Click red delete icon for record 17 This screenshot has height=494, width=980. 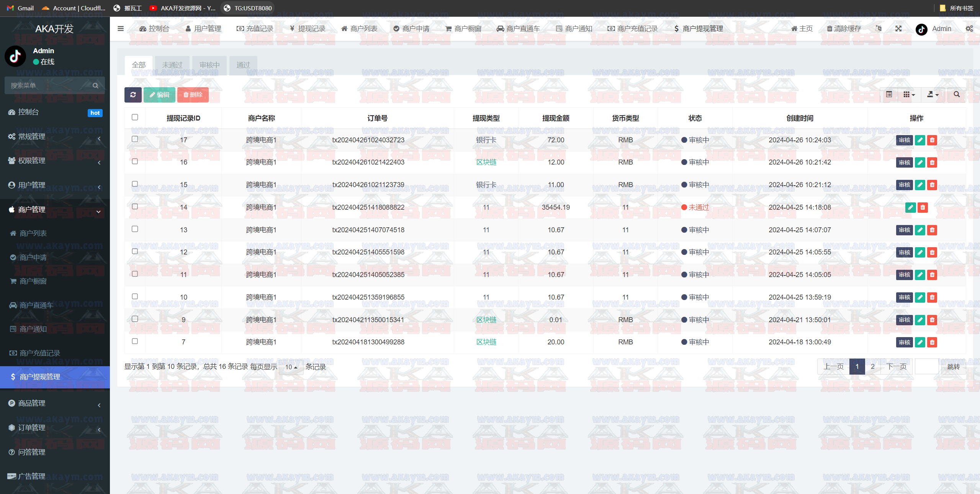pos(932,140)
